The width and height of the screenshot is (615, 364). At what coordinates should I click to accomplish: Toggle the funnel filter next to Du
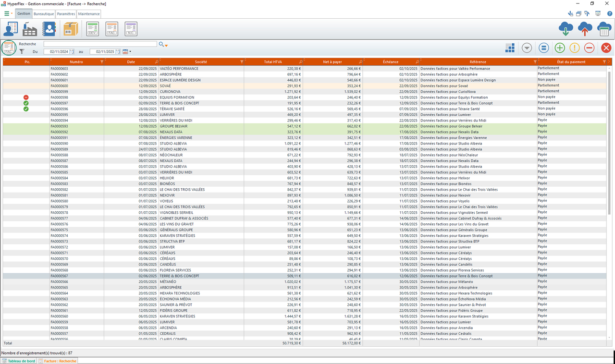pyautogui.click(x=22, y=51)
